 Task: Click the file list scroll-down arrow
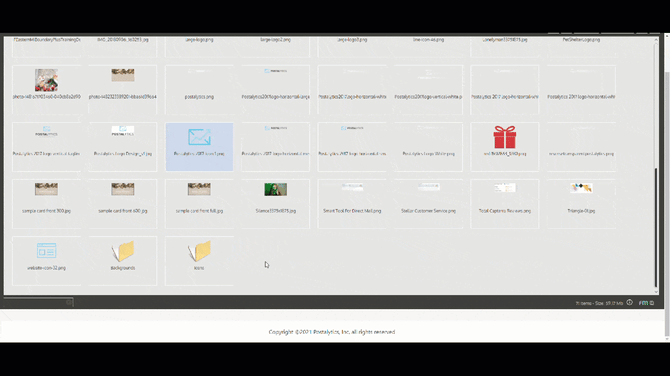[656, 292]
